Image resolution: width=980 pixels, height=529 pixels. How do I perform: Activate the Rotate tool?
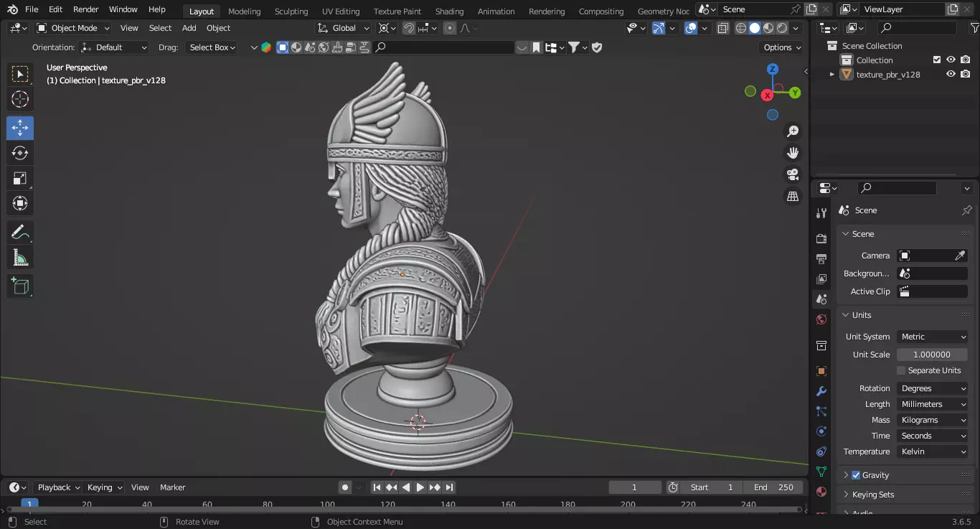click(x=20, y=153)
